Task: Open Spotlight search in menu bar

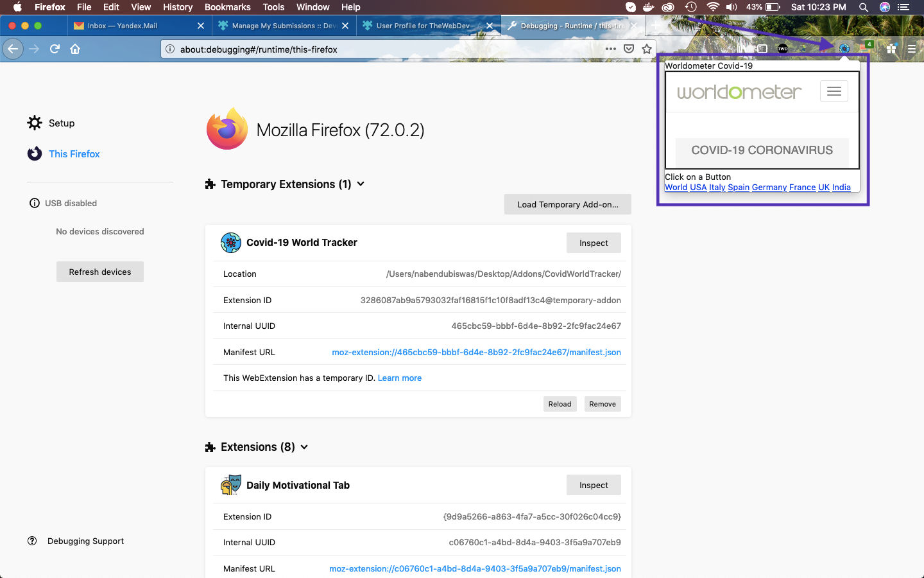Action: click(x=864, y=7)
